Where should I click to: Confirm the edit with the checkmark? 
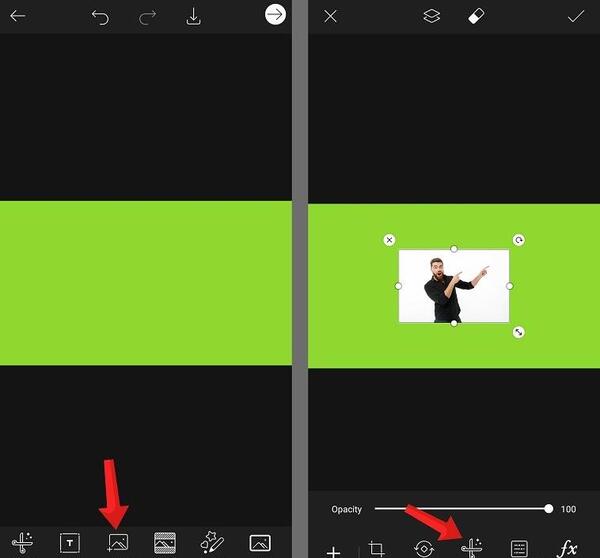coord(576,16)
